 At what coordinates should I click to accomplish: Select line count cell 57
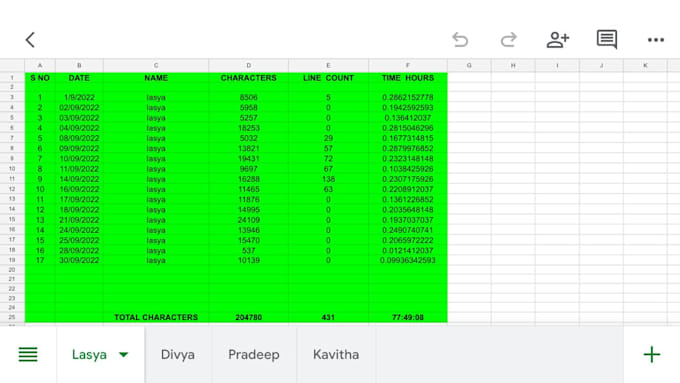tap(328, 148)
